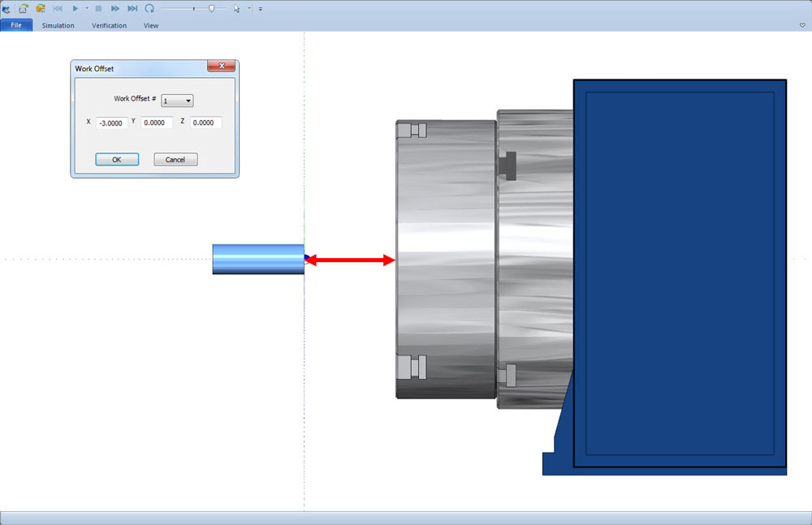Screen dimensions: 812x525
Task: Click Cancel in the Work Offset dialog
Action: (x=175, y=160)
